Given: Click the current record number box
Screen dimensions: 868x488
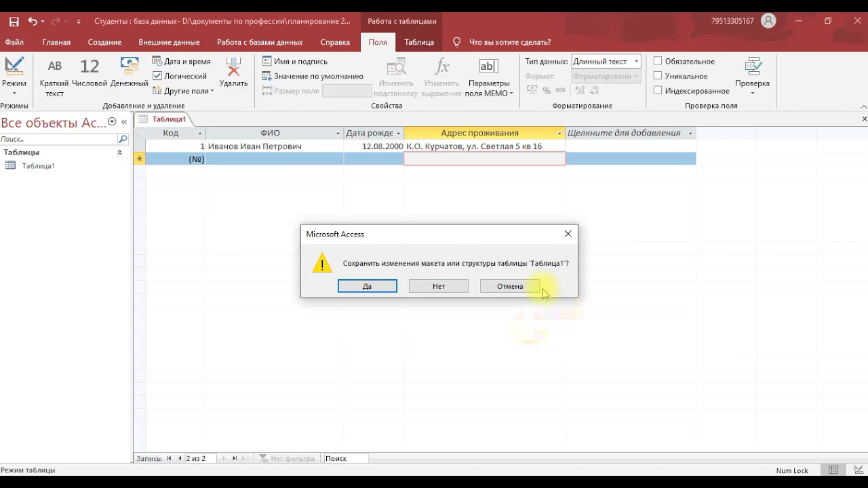Looking at the screenshot, I should click(x=200, y=459).
